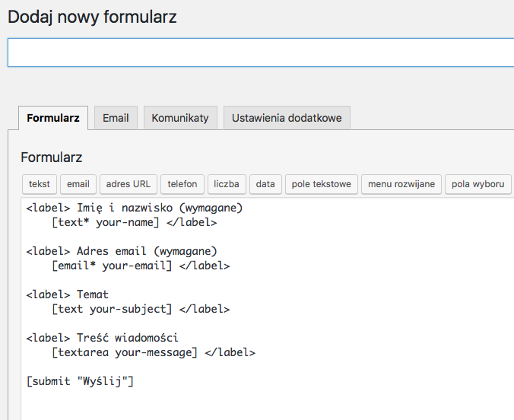514x420 pixels.
Task: Insert a telefon field tag
Action: 182,184
